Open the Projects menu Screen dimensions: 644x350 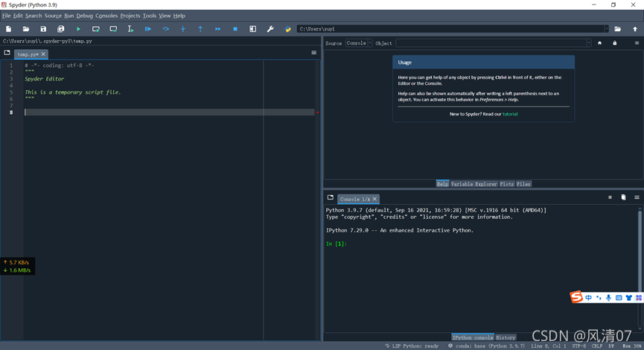[130, 16]
